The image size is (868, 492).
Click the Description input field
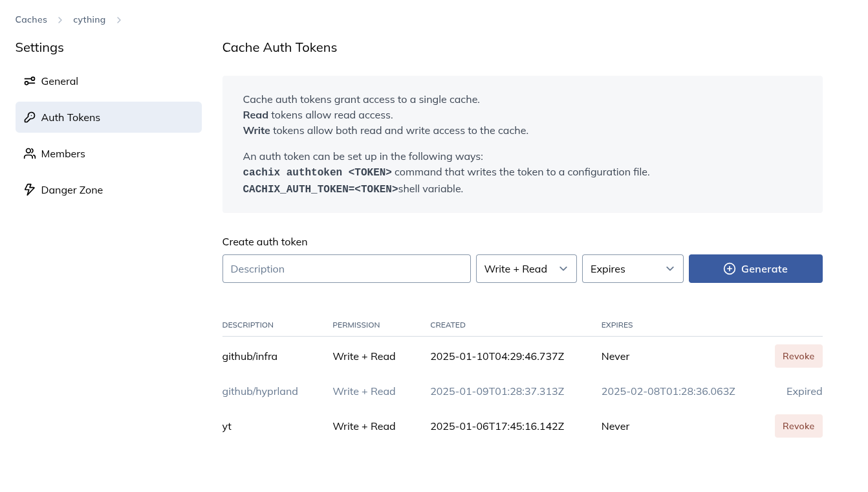click(346, 269)
